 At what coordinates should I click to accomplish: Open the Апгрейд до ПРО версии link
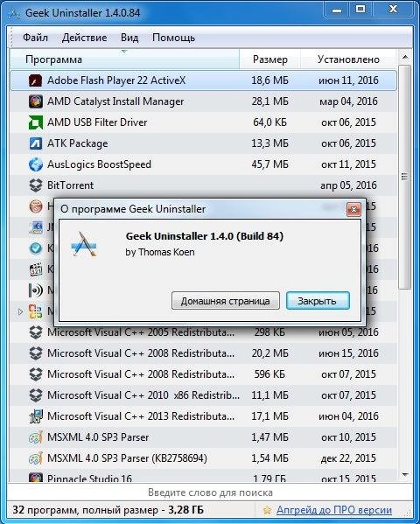[334, 510]
